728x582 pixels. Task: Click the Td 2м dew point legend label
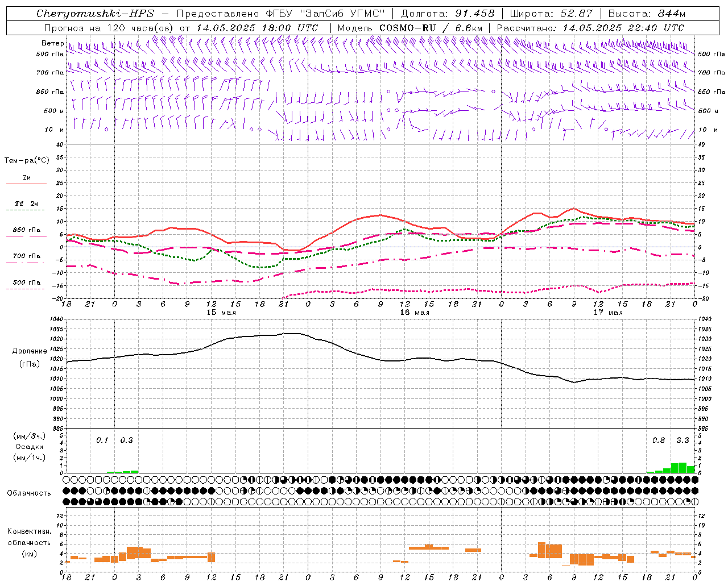click(x=27, y=203)
